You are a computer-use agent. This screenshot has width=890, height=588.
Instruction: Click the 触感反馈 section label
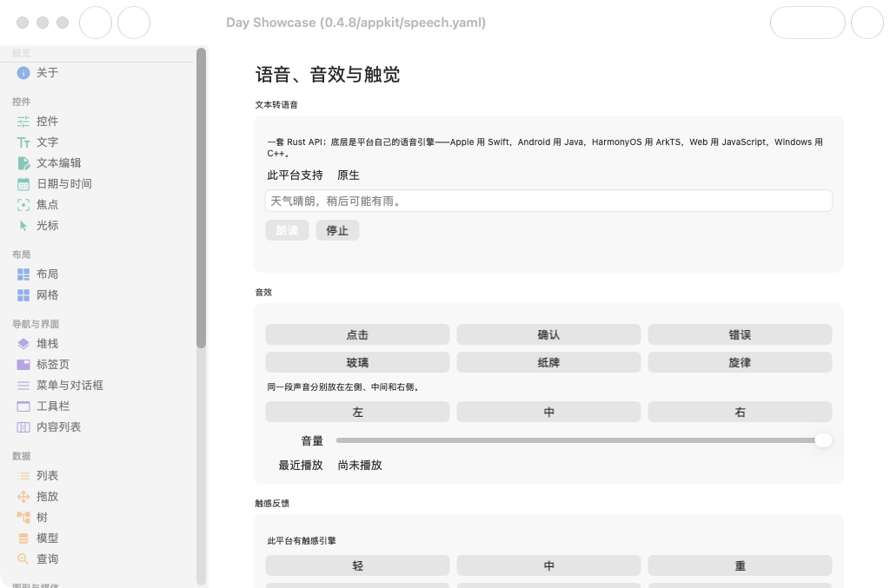pos(272,504)
